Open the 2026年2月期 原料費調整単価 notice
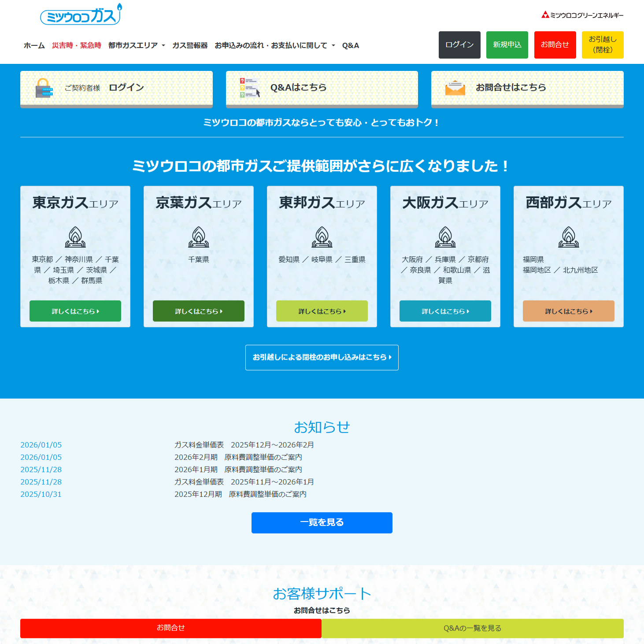Viewport: 644px width, 644px height. [x=238, y=457]
